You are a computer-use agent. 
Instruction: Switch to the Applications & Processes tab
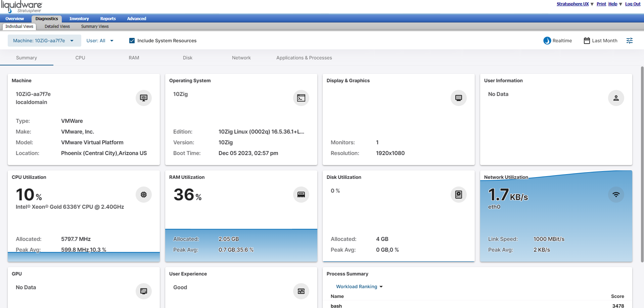click(304, 58)
